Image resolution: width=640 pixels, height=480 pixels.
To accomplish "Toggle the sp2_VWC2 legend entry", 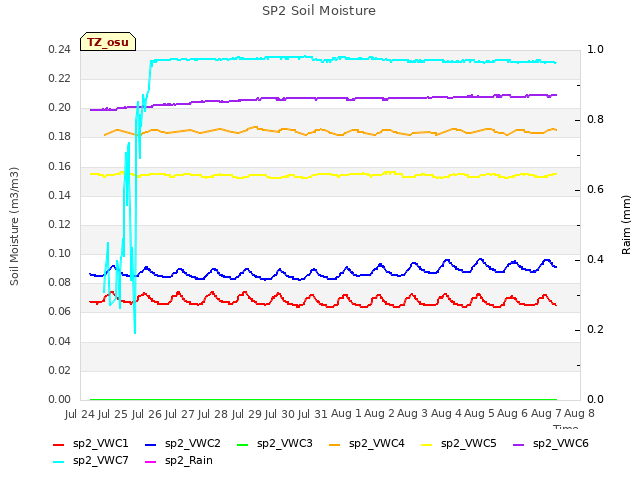I will 183,444.
